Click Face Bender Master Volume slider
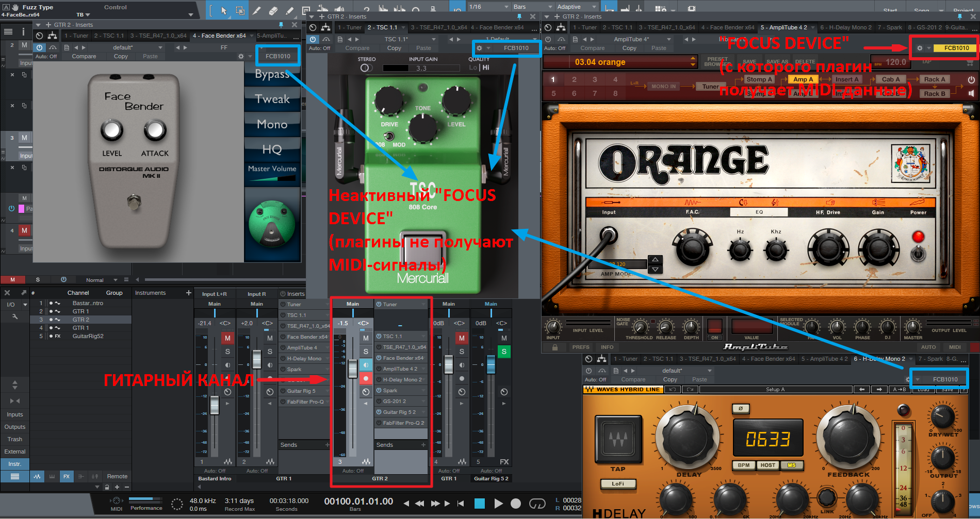The height and width of the screenshot is (519, 980). (272, 178)
